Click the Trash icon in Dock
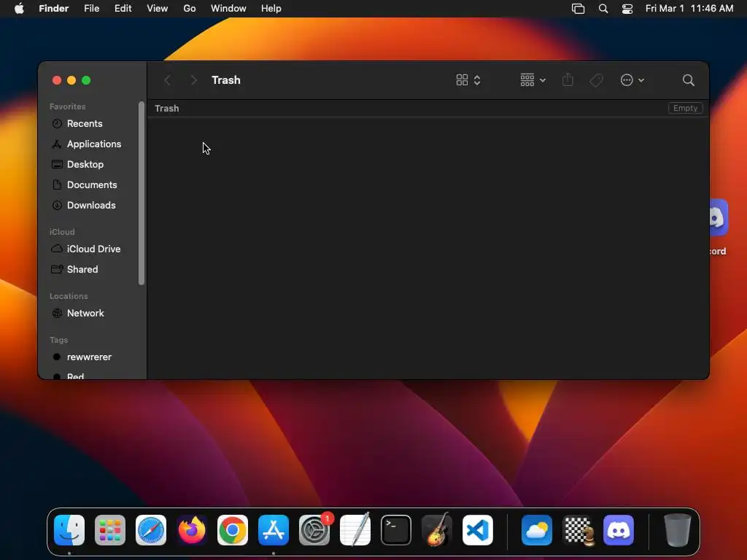This screenshot has height=560, width=747. 677,530
